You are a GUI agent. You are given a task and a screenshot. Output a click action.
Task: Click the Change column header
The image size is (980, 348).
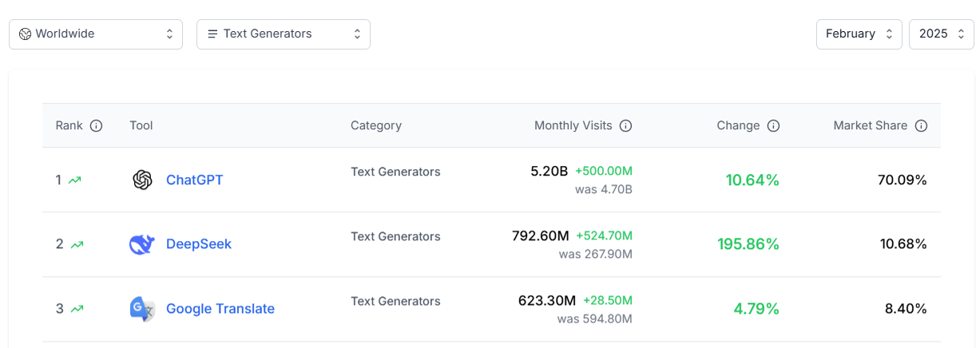(x=739, y=126)
